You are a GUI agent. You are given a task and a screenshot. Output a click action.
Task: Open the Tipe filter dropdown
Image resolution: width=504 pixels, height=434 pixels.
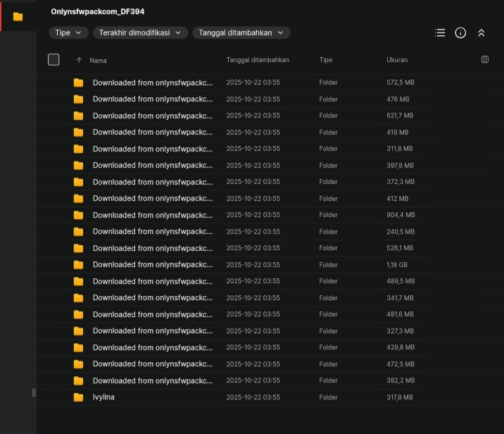click(x=69, y=32)
